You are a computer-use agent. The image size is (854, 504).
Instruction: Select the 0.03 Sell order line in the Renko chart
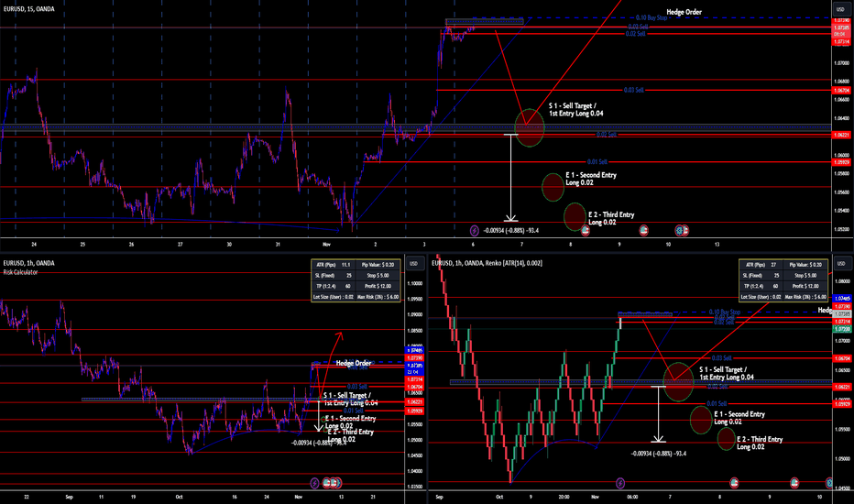point(722,358)
